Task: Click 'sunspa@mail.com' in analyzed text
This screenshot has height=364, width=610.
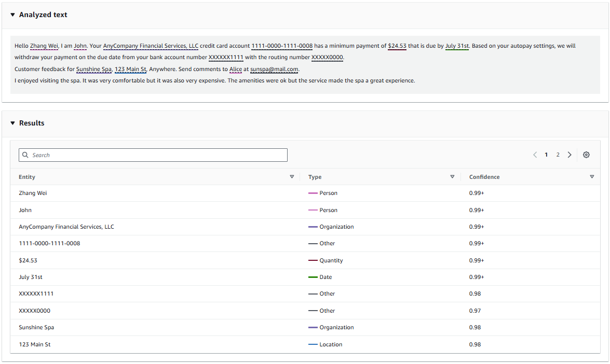Action: coord(274,69)
